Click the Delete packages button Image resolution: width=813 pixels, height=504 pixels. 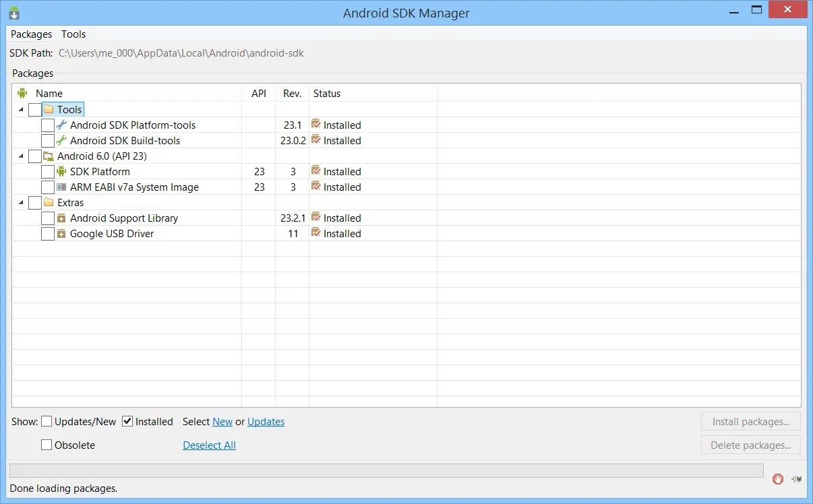pos(751,445)
